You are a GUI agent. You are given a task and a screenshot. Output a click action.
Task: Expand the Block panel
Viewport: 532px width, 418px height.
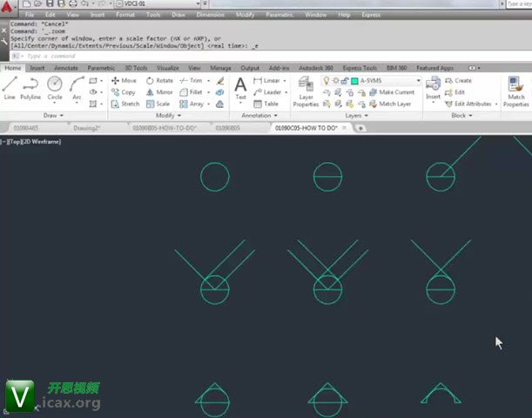(461, 115)
